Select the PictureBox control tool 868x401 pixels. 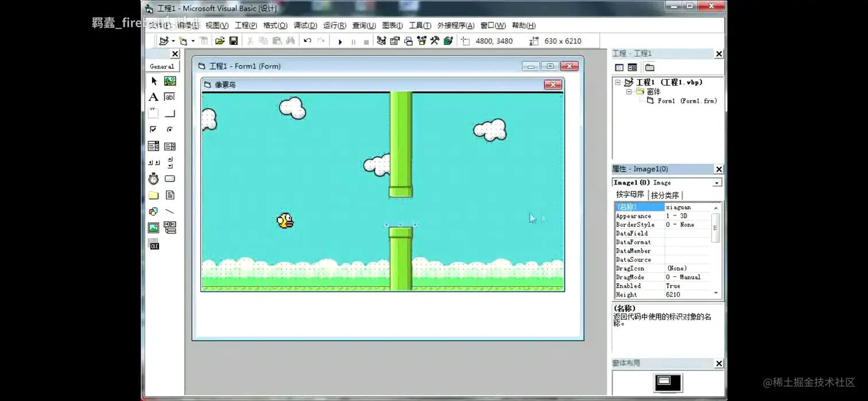(170, 81)
